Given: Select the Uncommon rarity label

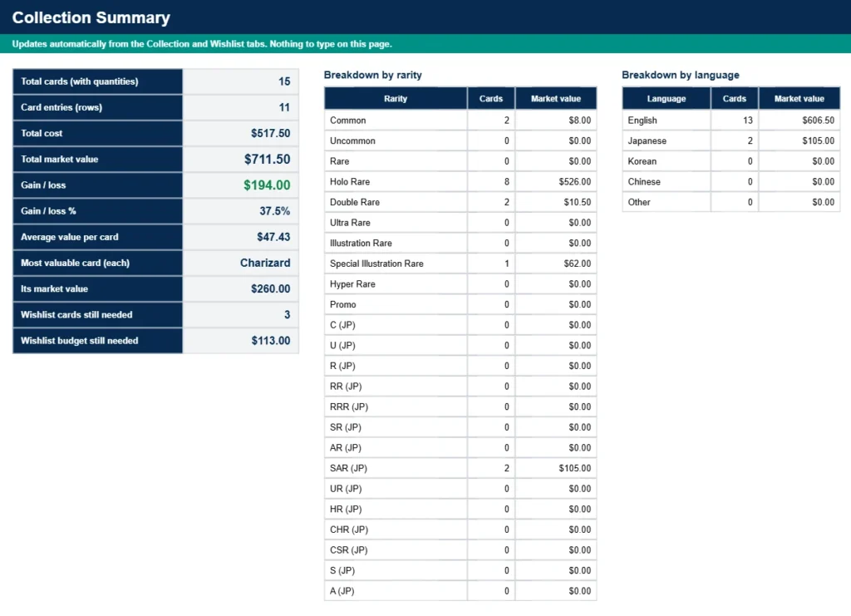Looking at the screenshot, I should click(352, 140).
